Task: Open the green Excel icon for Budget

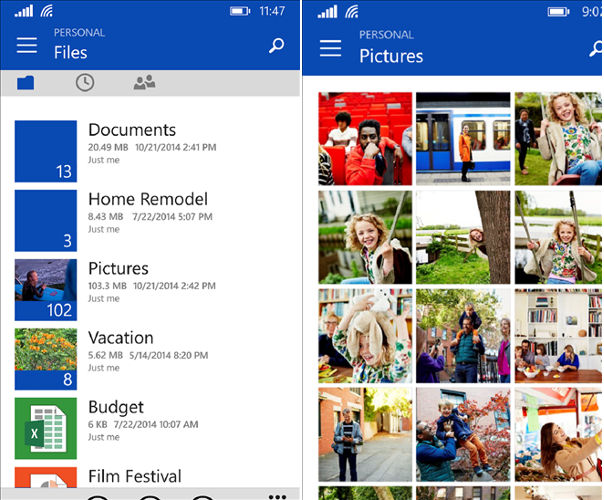Action: coord(46,428)
